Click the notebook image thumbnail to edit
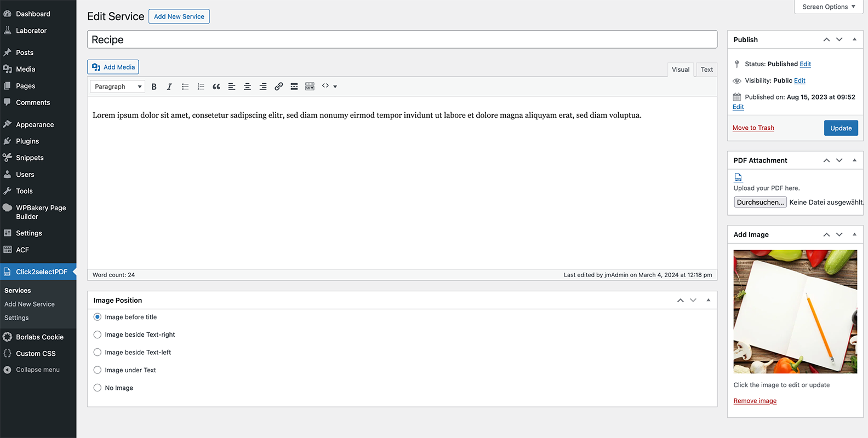The width and height of the screenshot is (868, 438). point(795,312)
